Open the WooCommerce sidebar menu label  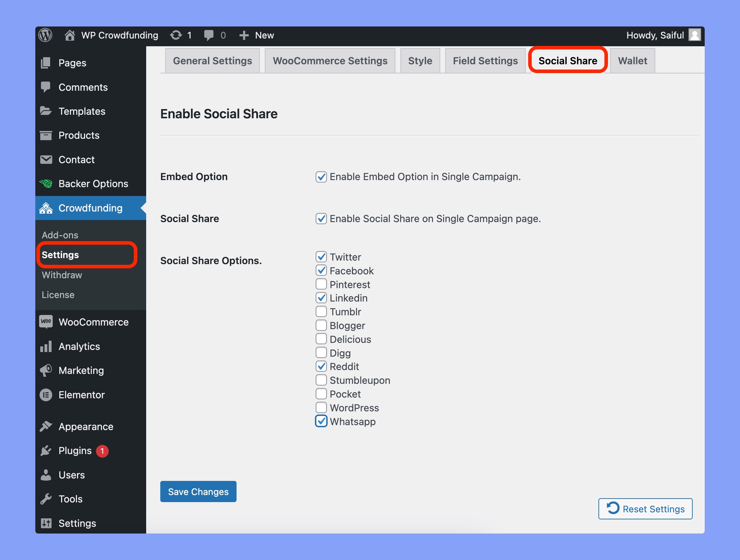(x=94, y=322)
